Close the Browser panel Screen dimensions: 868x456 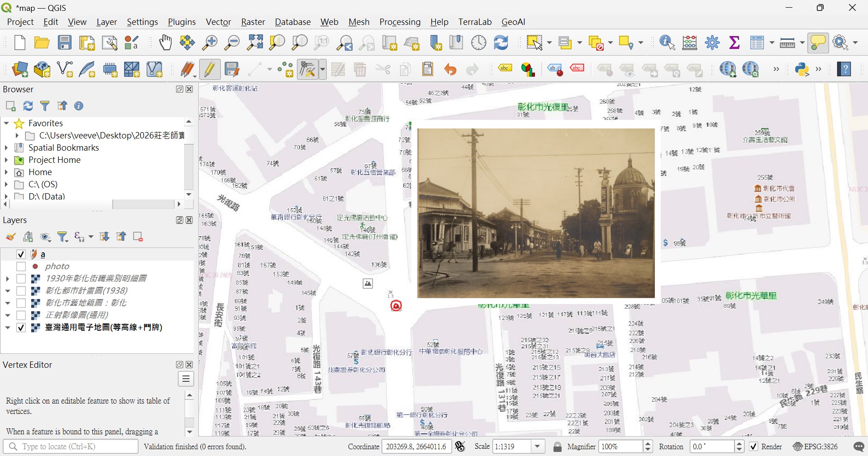click(x=190, y=89)
